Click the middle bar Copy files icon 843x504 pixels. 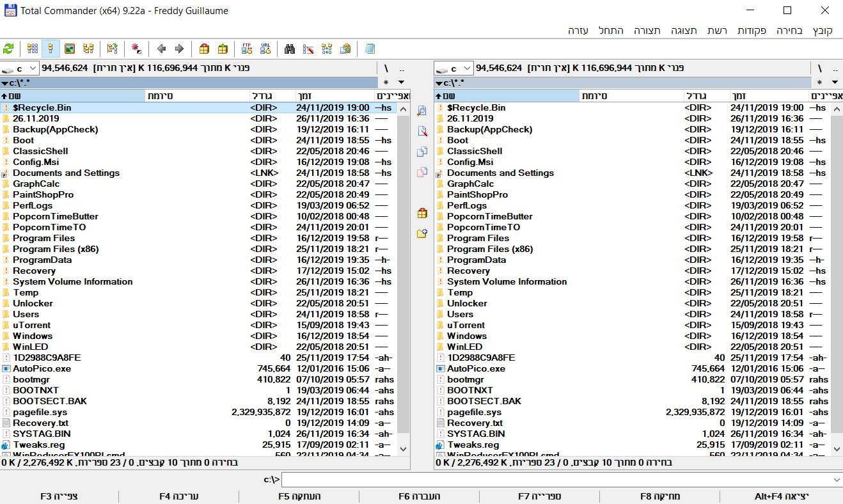tap(421, 152)
